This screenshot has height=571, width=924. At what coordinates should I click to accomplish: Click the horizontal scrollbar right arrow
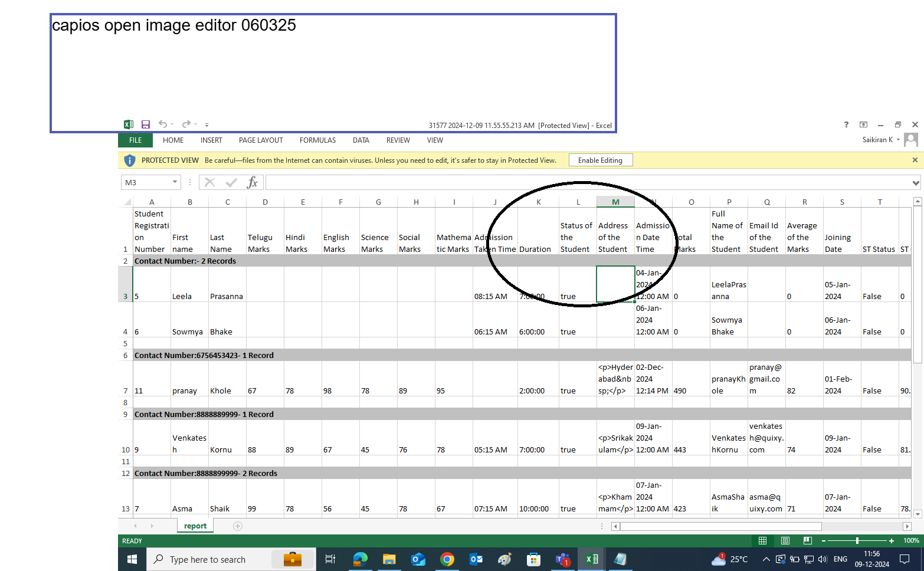(x=907, y=526)
